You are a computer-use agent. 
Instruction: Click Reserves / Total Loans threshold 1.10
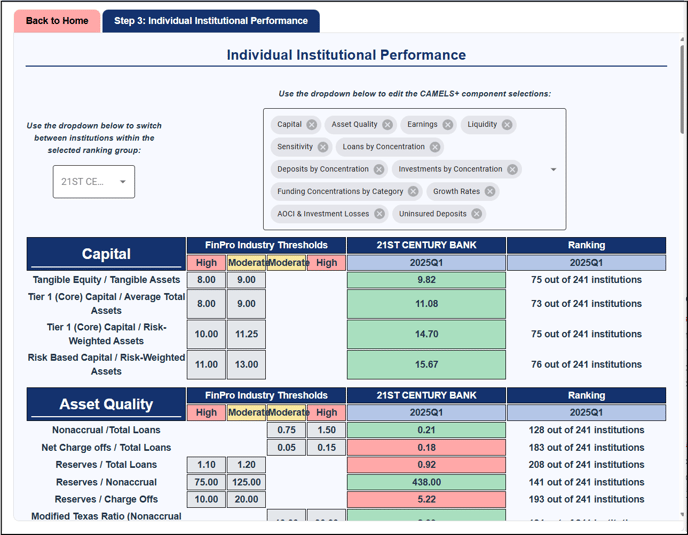pyautogui.click(x=206, y=465)
